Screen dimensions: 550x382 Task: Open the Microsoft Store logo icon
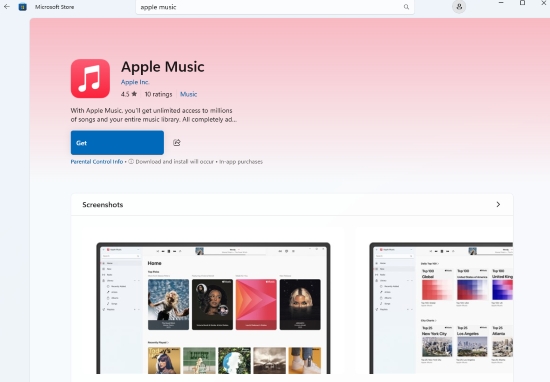(x=22, y=7)
